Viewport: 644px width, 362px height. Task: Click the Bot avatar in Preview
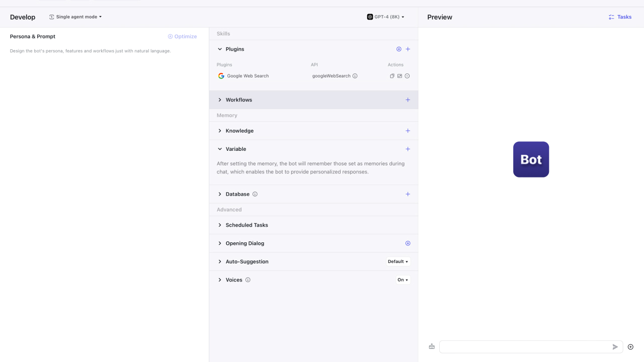pyautogui.click(x=531, y=159)
